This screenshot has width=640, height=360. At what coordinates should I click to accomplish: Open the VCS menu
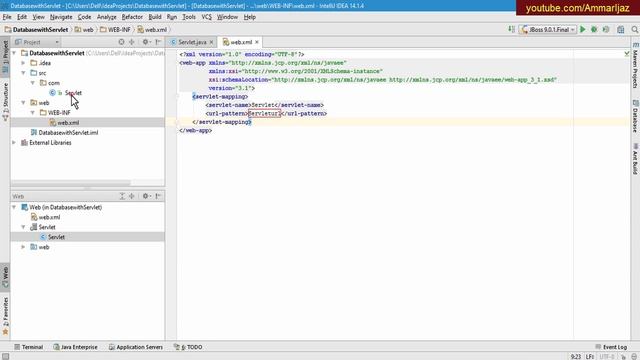coord(207,17)
